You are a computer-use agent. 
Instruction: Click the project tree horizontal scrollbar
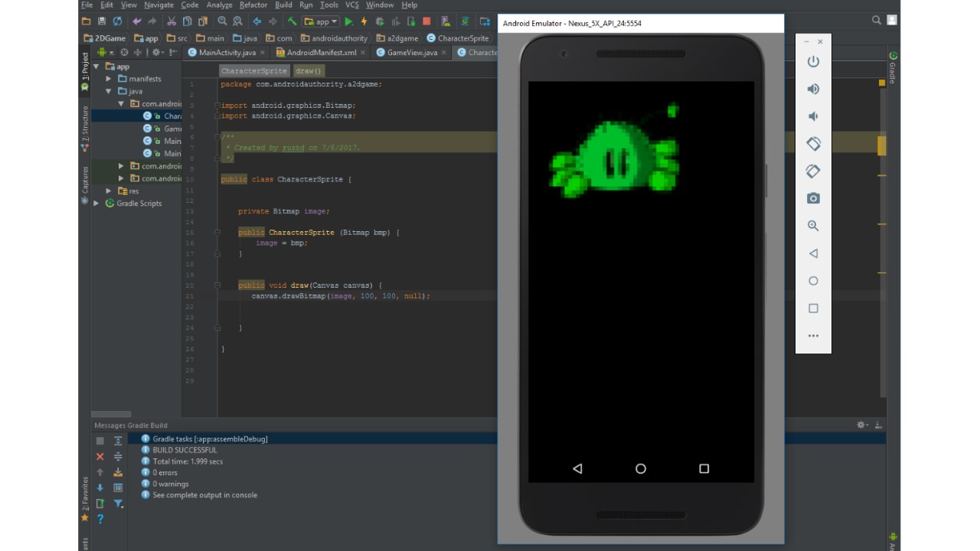tap(112, 414)
